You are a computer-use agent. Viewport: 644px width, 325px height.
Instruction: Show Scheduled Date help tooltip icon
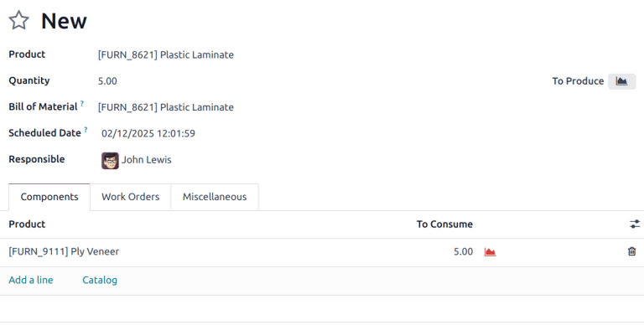[86, 130]
